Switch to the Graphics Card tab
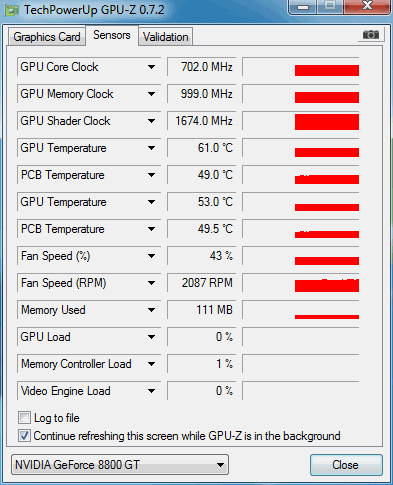Image resolution: width=393 pixels, height=485 pixels. tap(47, 37)
